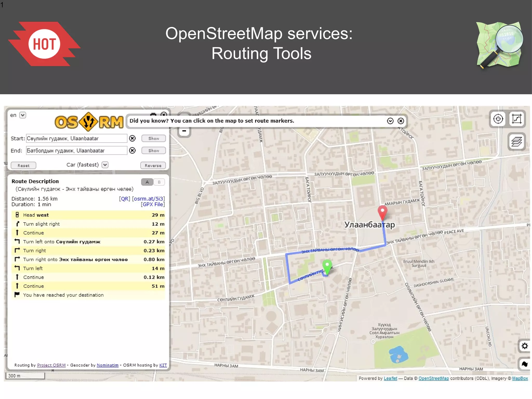The image size is (532, 399).
Task: Open the Nominatim geocoder link
Action: [108, 365]
